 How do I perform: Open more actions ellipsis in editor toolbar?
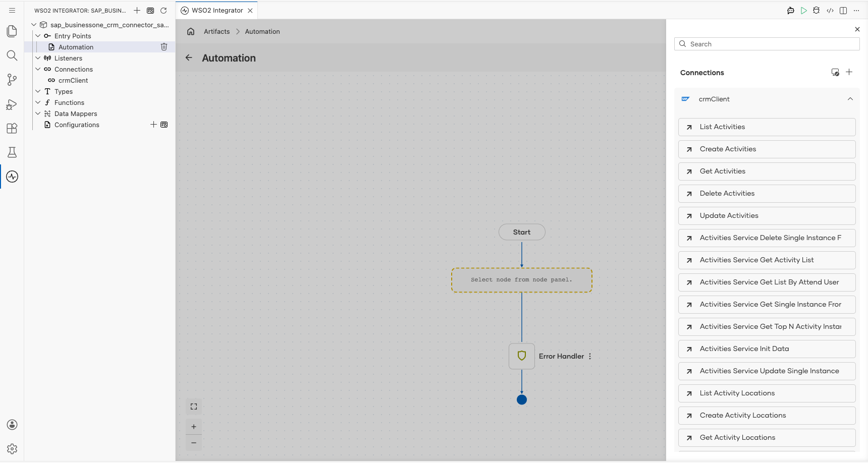[x=856, y=11]
